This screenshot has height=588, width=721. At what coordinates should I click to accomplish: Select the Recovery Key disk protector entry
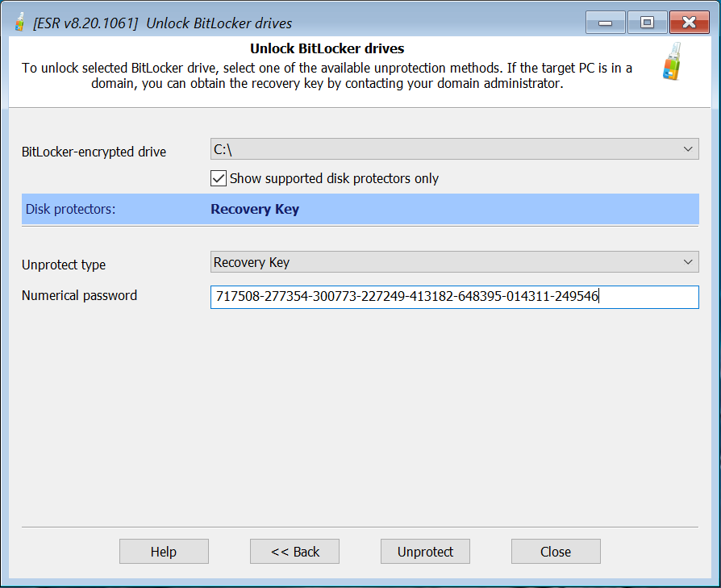(x=255, y=209)
